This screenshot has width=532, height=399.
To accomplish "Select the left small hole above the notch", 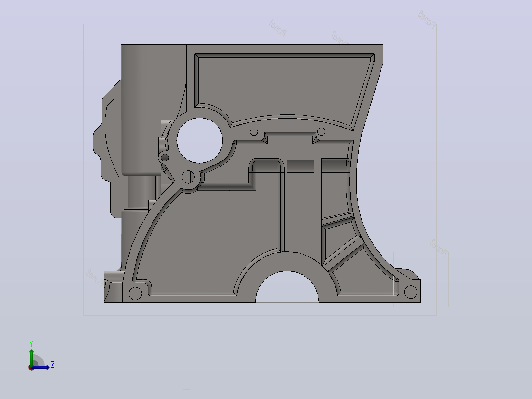I will pyautogui.click(x=254, y=132).
